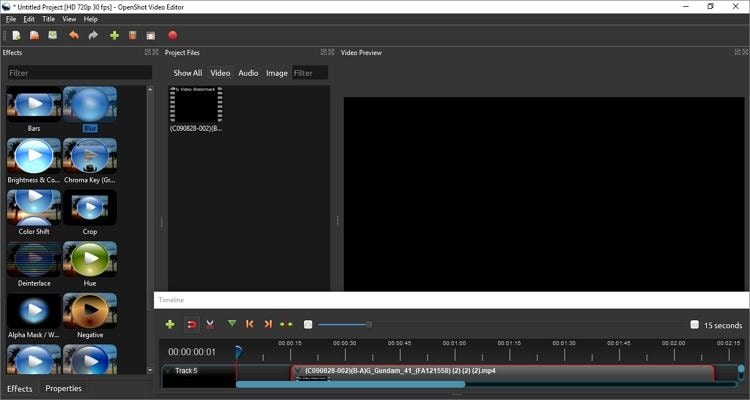Select the Brightness & Contrast effect

point(34,161)
